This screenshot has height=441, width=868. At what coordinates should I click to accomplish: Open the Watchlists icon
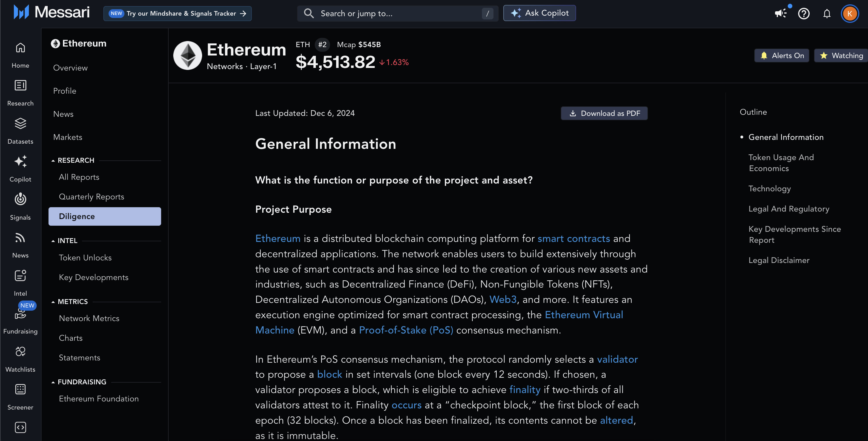[x=20, y=351]
